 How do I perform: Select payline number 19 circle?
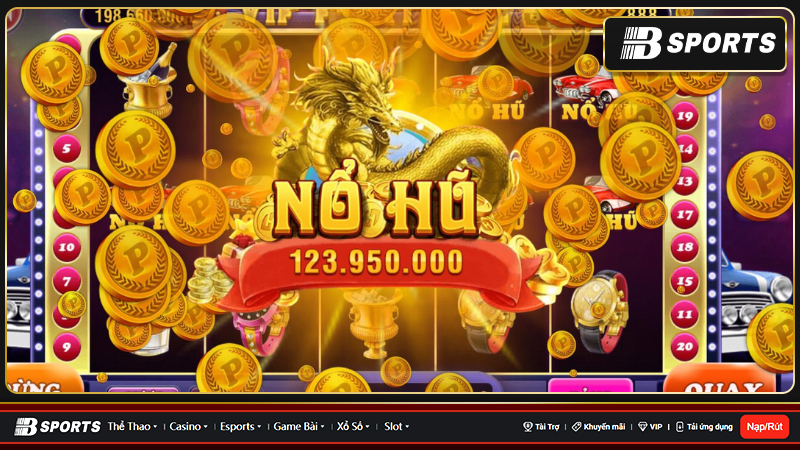pos(685,116)
